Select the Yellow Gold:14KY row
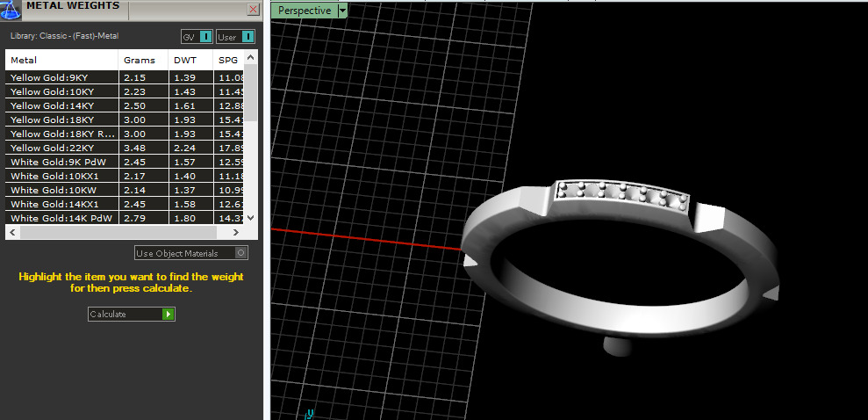The height and width of the screenshot is (420, 868). click(x=125, y=105)
